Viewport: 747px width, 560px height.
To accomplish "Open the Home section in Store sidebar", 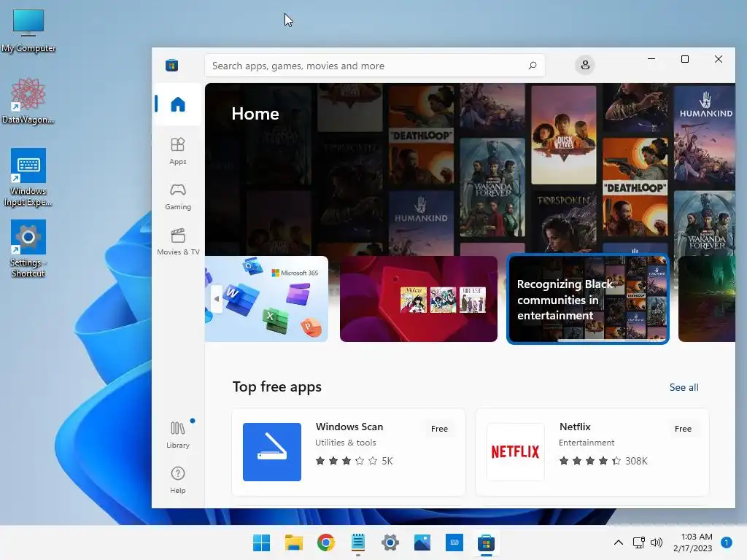I will (178, 104).
